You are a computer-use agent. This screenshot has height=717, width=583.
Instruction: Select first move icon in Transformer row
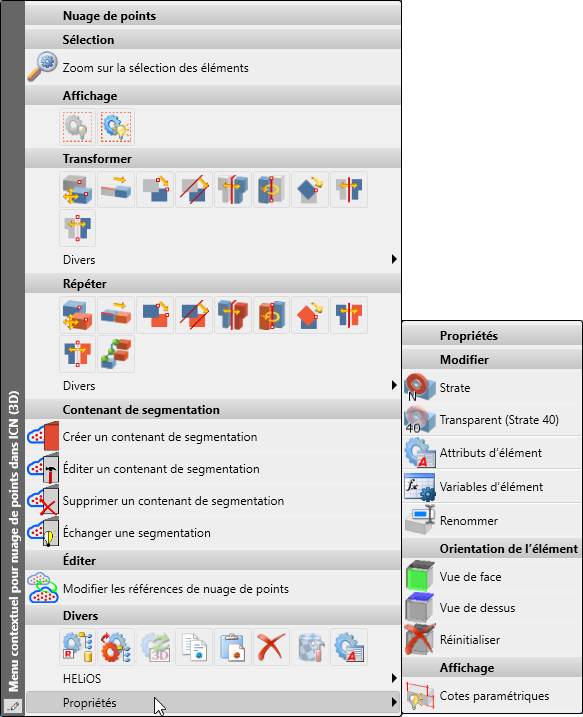[x=77, y=189]
